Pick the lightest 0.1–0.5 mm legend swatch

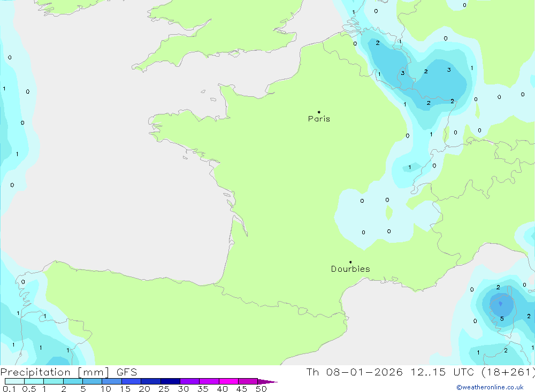[x=14, y=381]
